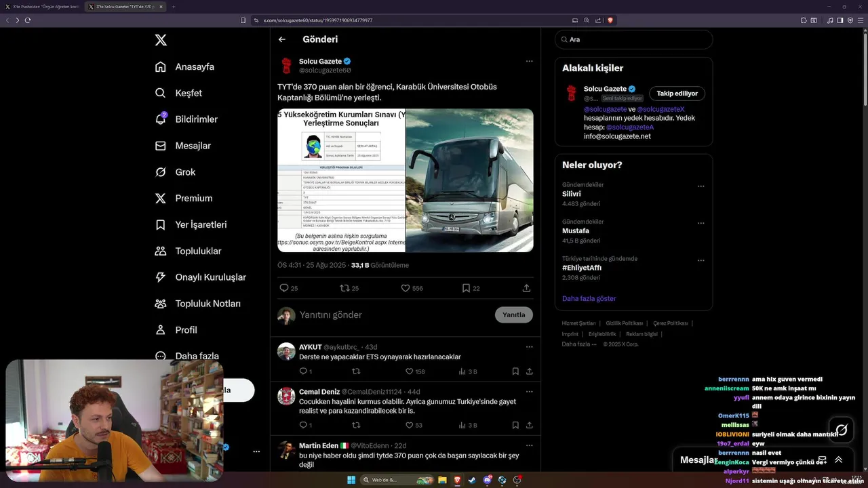This screenshot has height=488, width=868.
Task: Open options for Silivri trend
Action: [701, 186]
